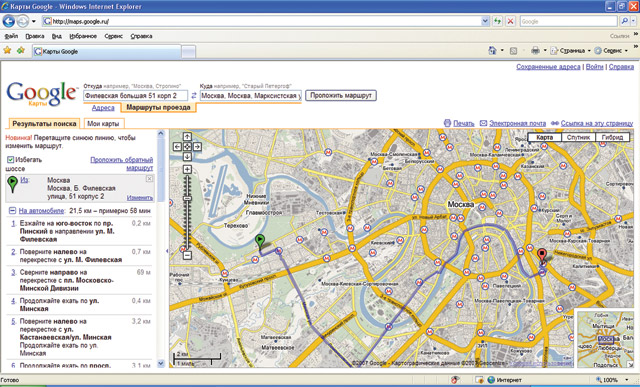Click the sidebar scroll down arrow
This screenshot has height=387, width=640.
point(161,363)
